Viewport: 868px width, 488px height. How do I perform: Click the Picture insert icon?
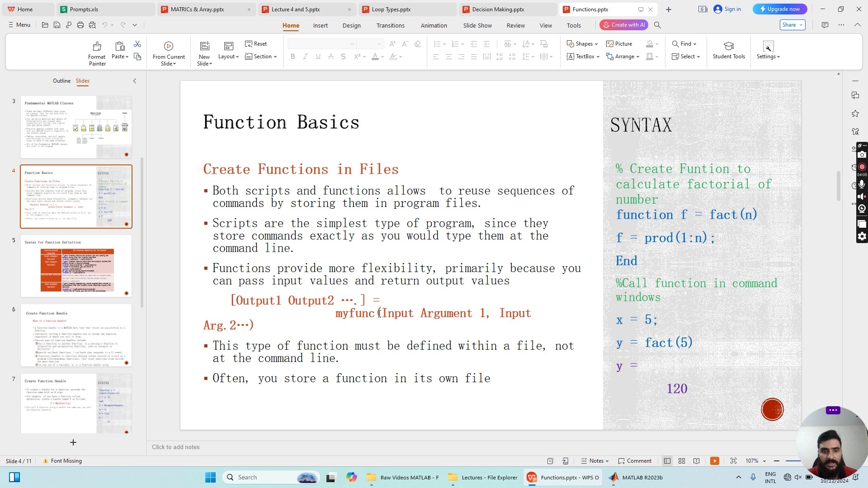[619, 44]
